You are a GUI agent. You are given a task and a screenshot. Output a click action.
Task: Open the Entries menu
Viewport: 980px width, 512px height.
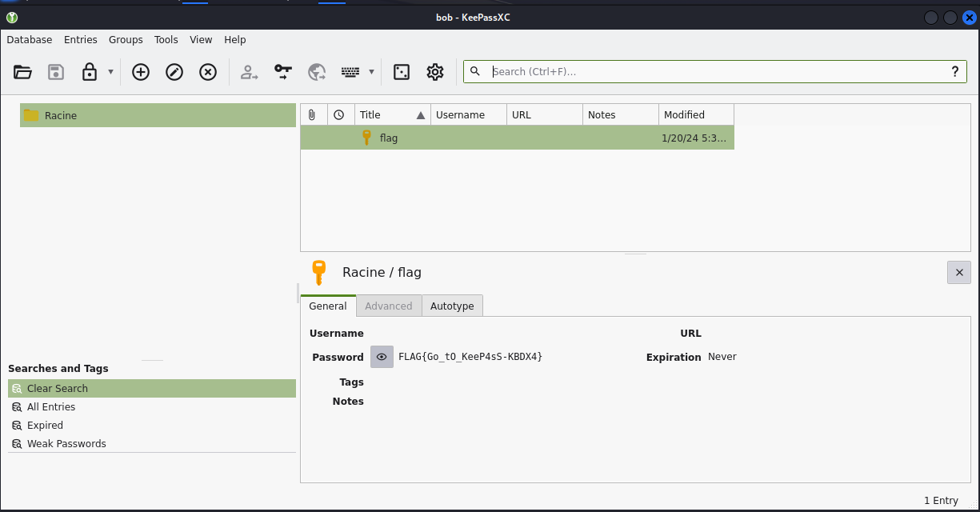(x=81, y=39)
